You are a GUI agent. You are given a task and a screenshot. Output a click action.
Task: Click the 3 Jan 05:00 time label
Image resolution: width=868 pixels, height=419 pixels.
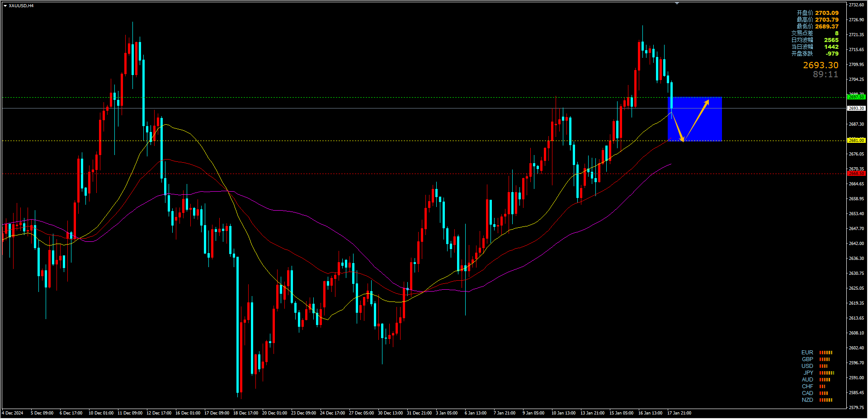click(446, 413)
